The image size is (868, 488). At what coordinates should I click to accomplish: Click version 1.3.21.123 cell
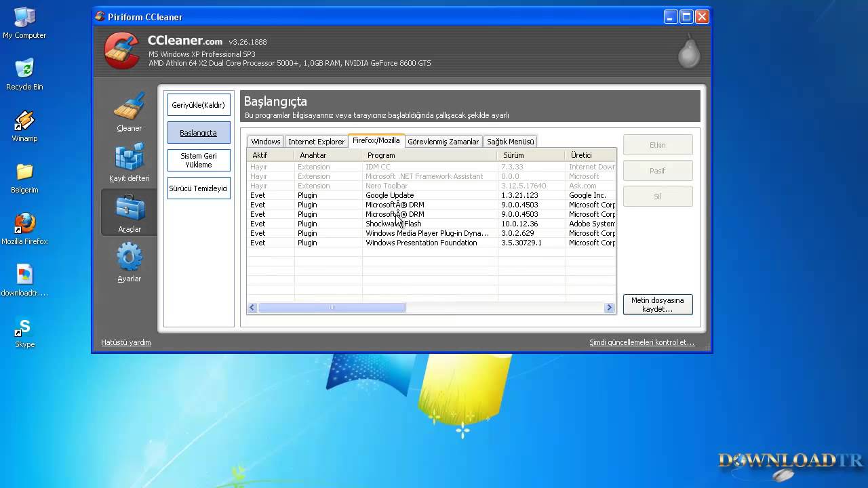(519, 195)
